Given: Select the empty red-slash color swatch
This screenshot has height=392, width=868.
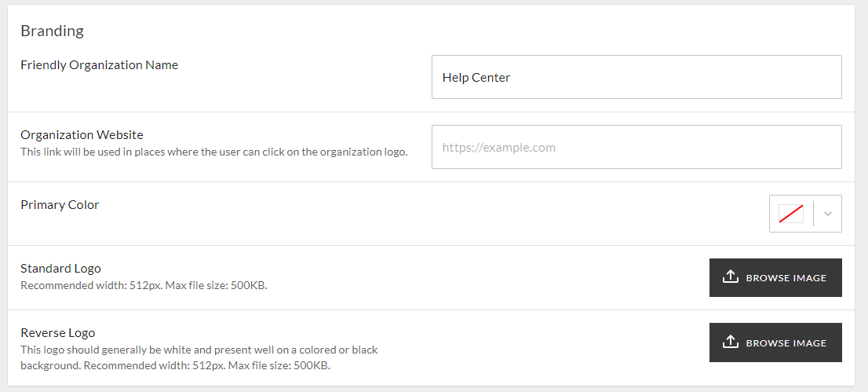Looking at the screenshot, I should click(x=790, y=214).
